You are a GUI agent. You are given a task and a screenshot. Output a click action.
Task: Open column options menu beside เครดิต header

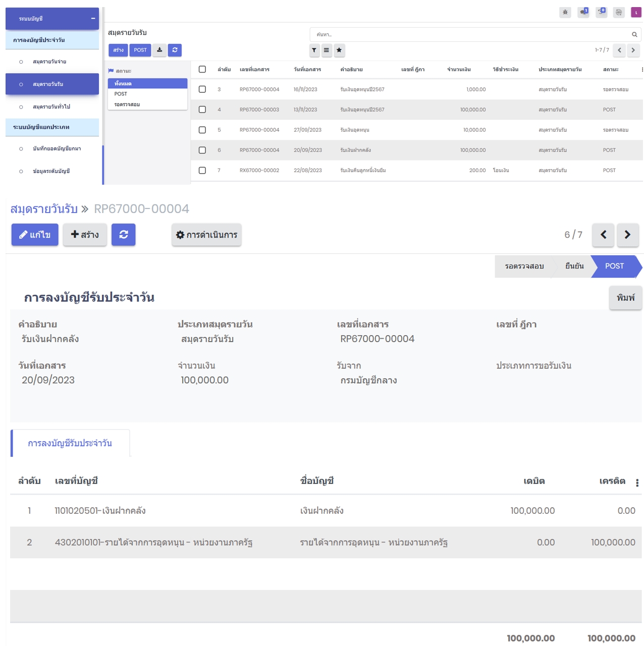pos(637,482)
